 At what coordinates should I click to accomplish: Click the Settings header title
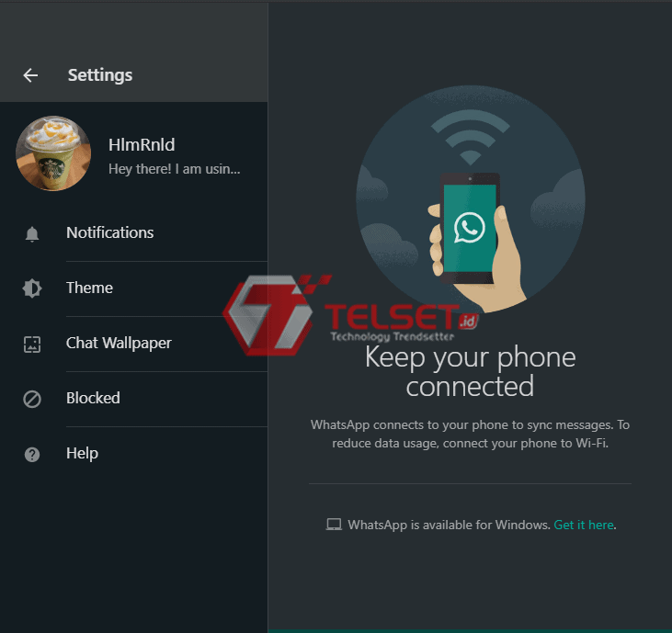100,75
